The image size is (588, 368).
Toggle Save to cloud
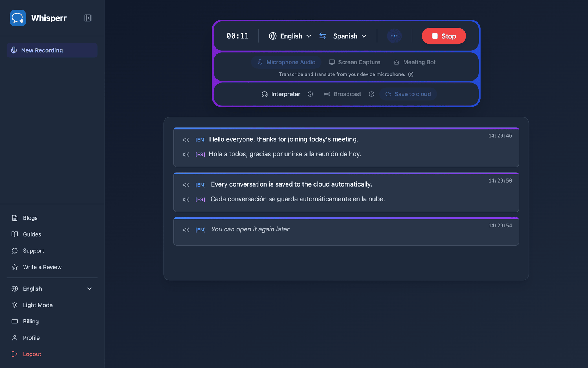point(408,94)
